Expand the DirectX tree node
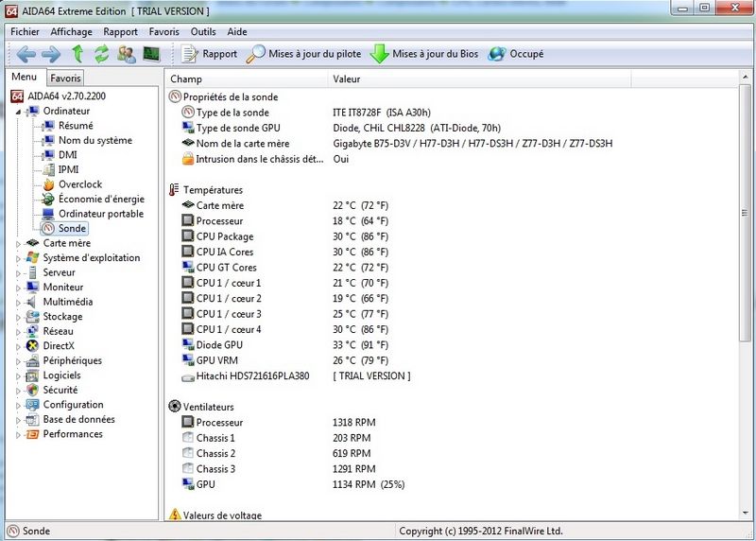The width and height of the screenshot is (756, 541). point(18,347)
